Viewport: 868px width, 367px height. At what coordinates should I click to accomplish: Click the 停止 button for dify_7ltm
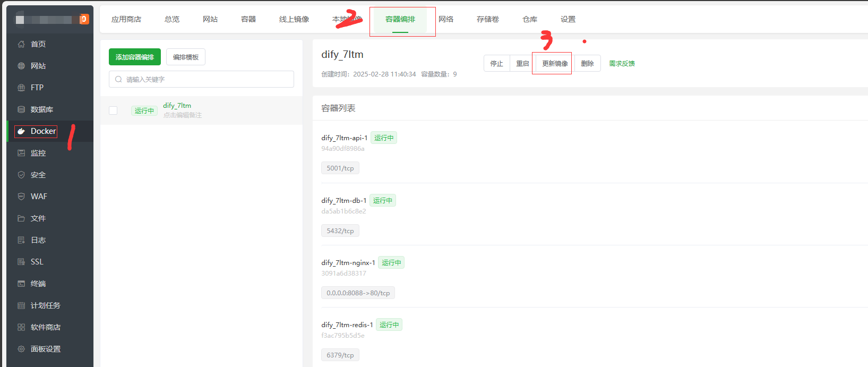pyautogui.click(x=496, y=63)
